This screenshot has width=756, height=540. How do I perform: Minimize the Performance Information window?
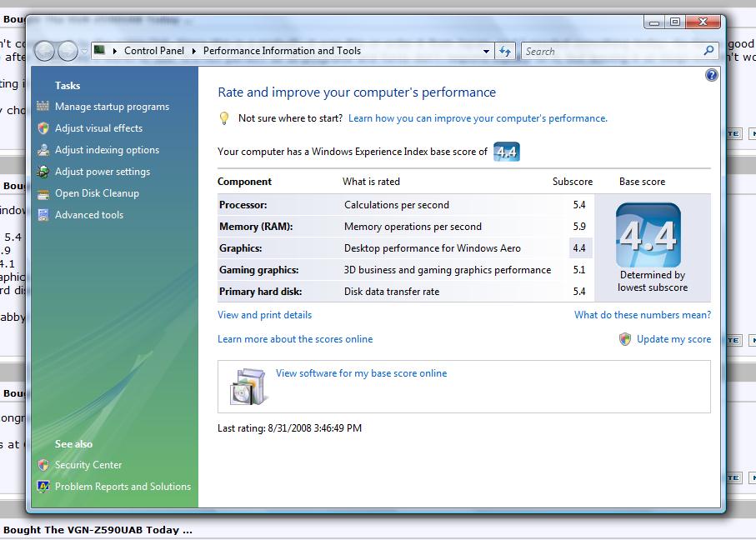[x=654, y=22]
